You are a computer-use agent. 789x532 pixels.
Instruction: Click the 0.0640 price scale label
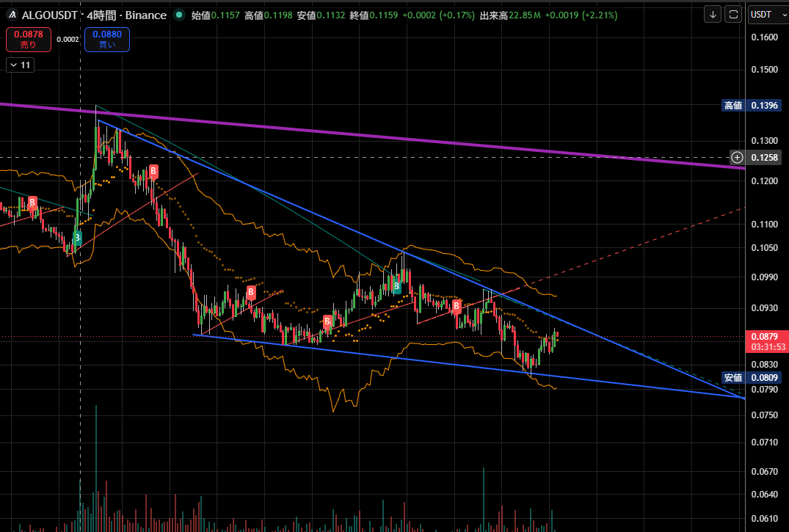tap(764, 495)
